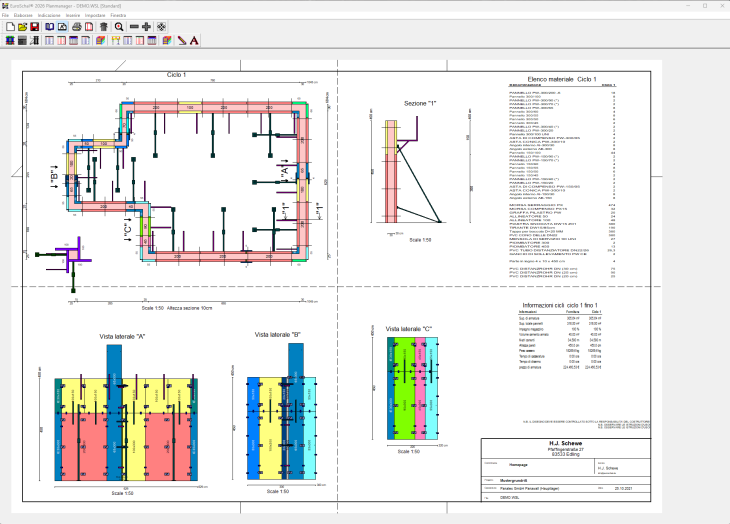Click section marker "A" on floor plan
Screen dimensions: 730x524
(285, 170)
